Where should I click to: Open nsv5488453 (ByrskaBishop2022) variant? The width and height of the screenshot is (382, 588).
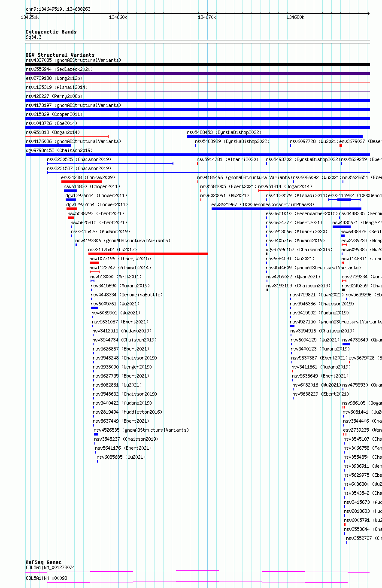[x=224, y=132]
